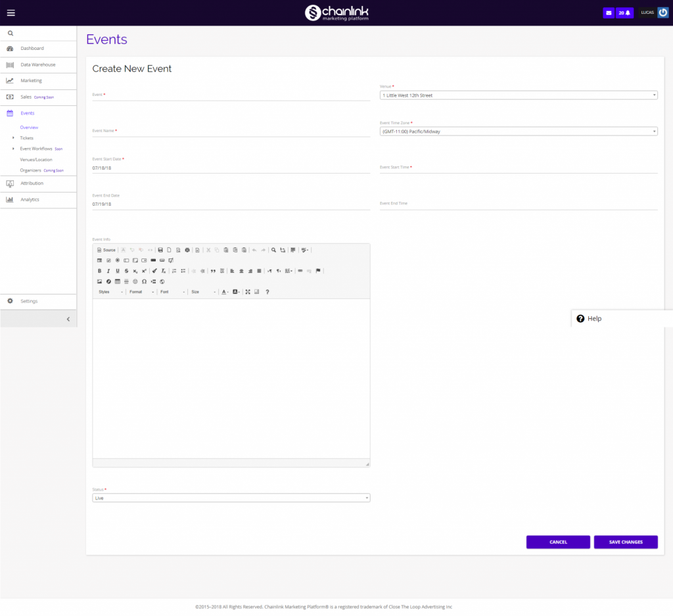Maximize the editor using the fullscreen icon
The width and height of the screenshot is (673, 616).
click(x=248, y=291)
